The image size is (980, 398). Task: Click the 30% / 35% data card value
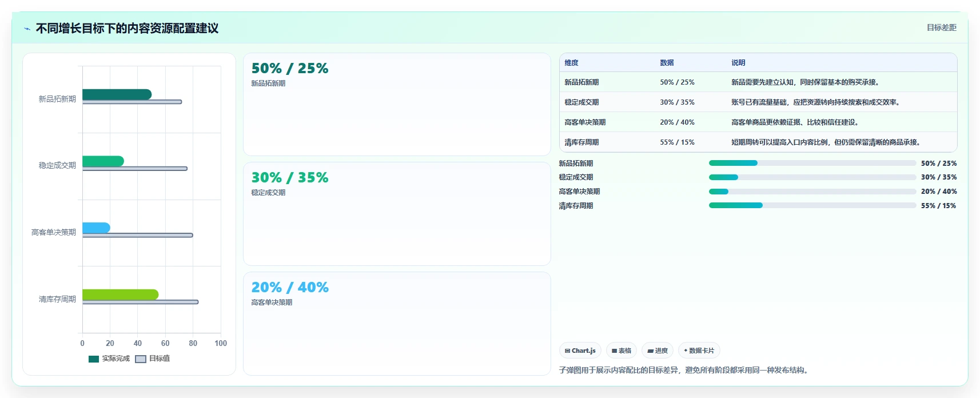click(x=290, y=178)
